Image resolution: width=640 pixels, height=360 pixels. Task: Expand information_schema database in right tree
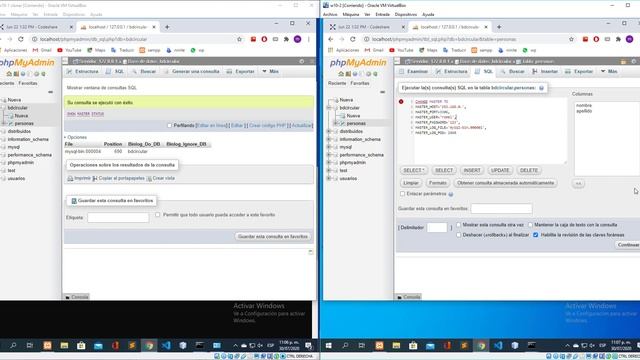tap(329, 139)
